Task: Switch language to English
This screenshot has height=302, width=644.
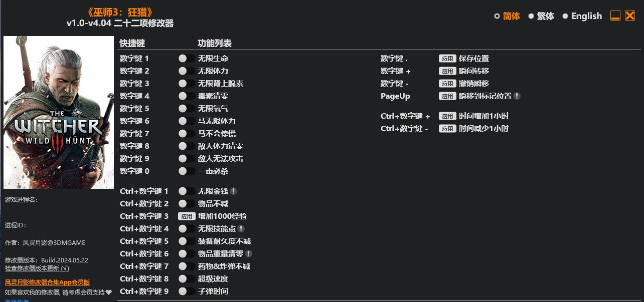Action: pyautogui.click(x=582, y=16)
